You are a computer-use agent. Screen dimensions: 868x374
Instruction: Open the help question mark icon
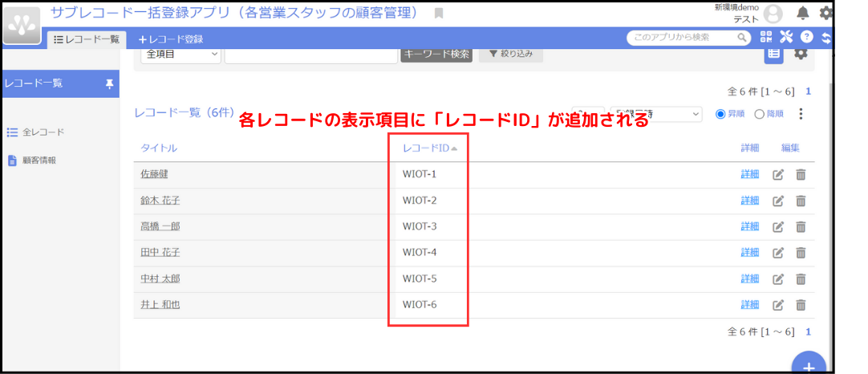tap(806, 37)
